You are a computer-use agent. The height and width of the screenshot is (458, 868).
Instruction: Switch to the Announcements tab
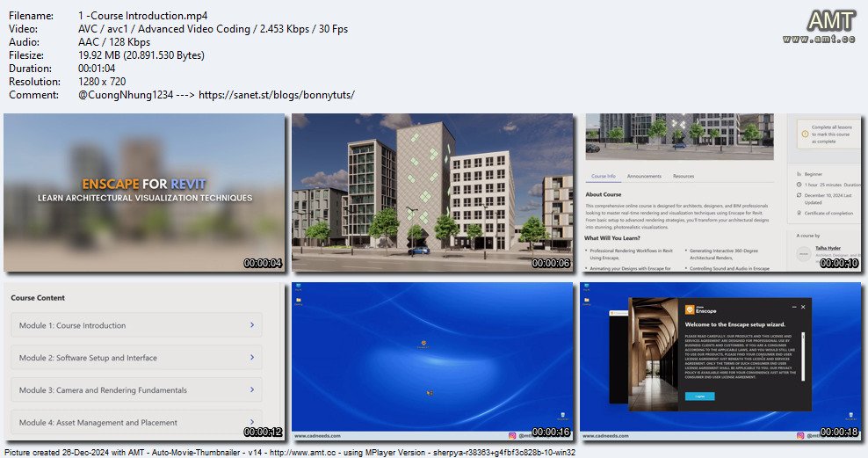coord(644,176)
